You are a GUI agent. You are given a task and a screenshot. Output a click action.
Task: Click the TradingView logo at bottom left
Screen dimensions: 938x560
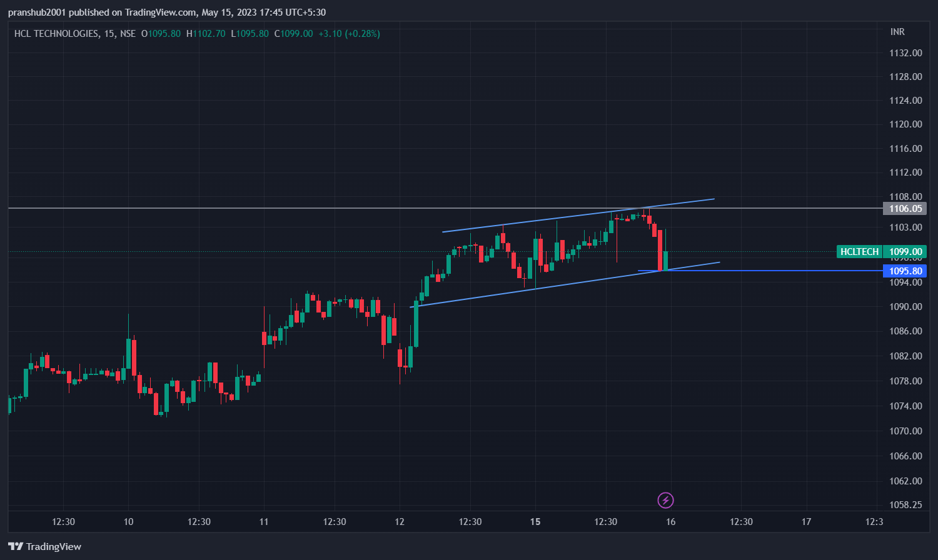[x=45, y=546]
